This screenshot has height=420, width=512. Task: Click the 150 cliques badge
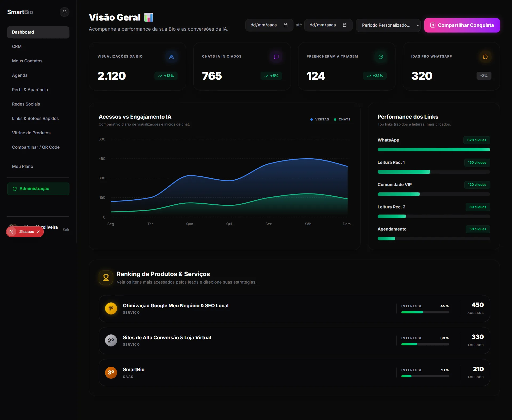coord(477,163)
